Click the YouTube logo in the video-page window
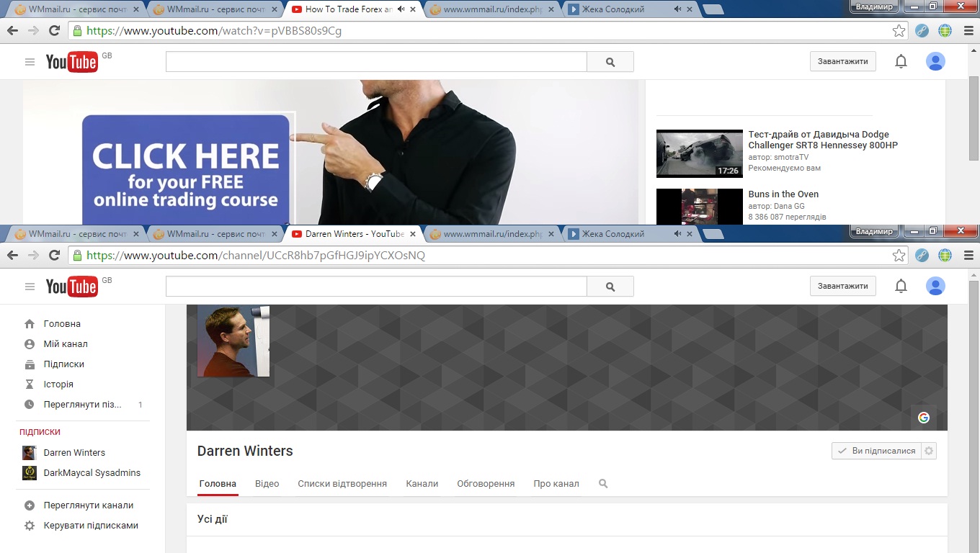 (71, 62)
